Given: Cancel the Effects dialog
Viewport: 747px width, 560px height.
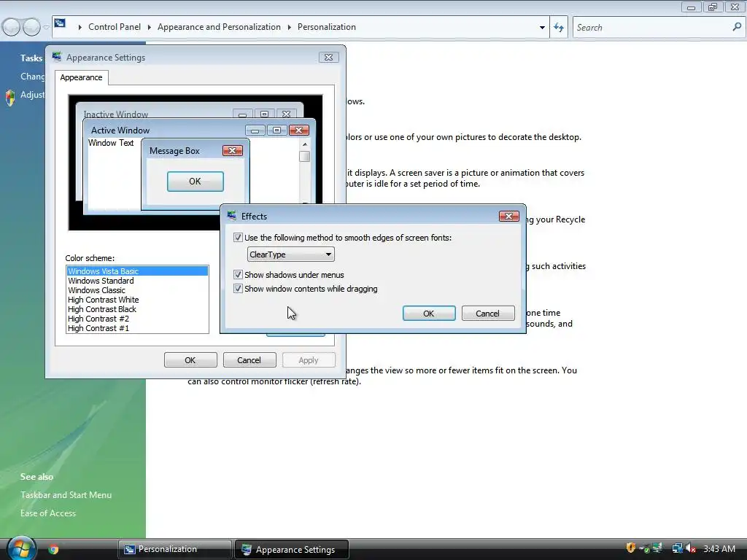Looking at the screenshot, I should (x=488, y=314).
